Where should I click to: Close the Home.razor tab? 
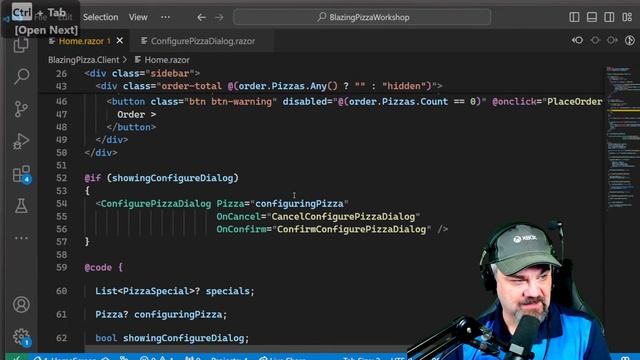[120, 41]
